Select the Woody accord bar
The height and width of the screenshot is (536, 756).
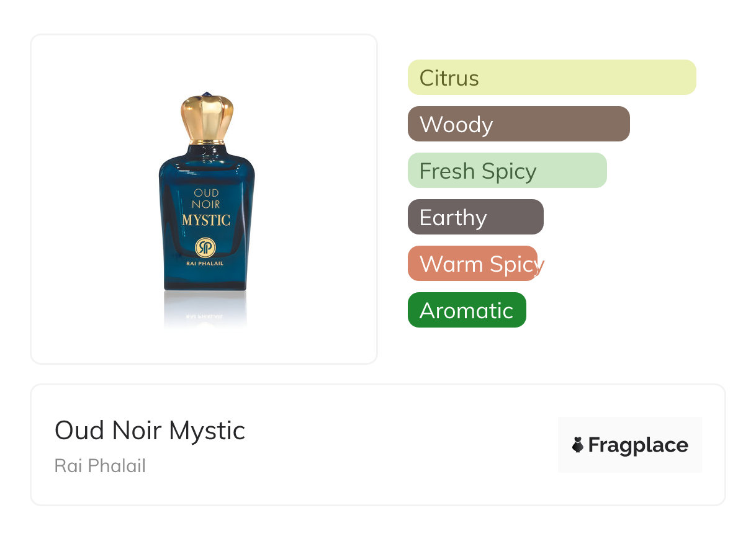pyautogui.click(x=518, y=124)
